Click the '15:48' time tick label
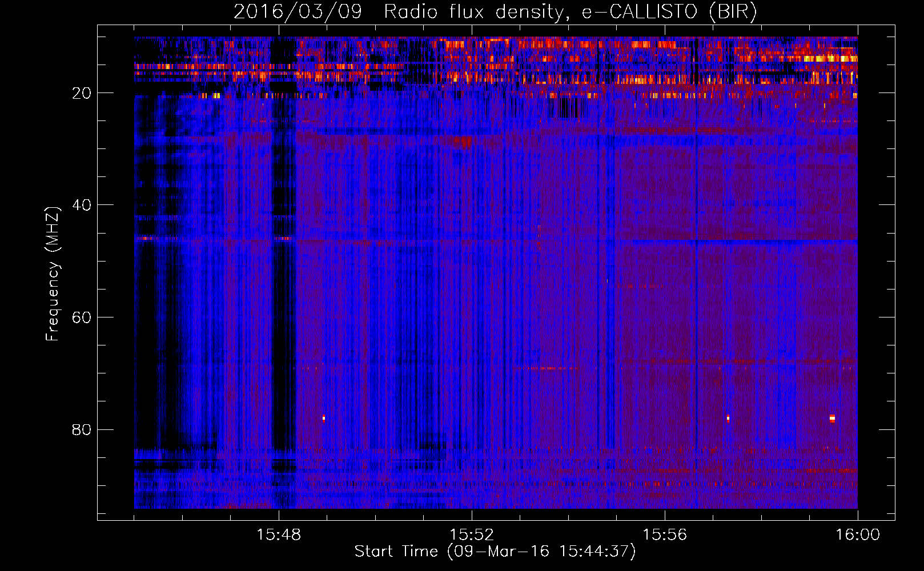924x571 pixels. click(x=279, y=535)
